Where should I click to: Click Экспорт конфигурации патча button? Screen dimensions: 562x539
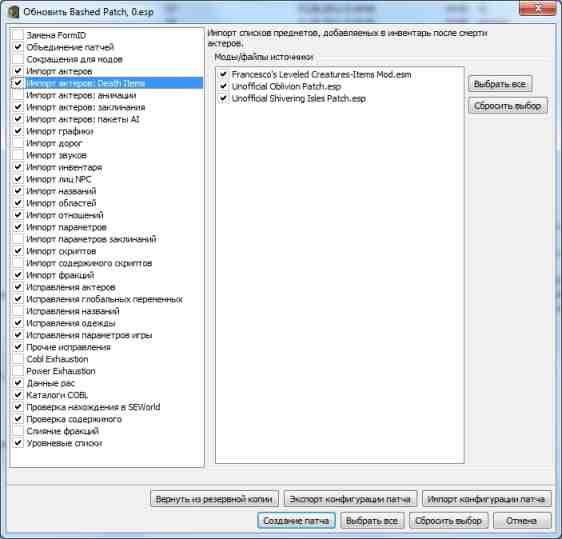(x=350, y=499)
